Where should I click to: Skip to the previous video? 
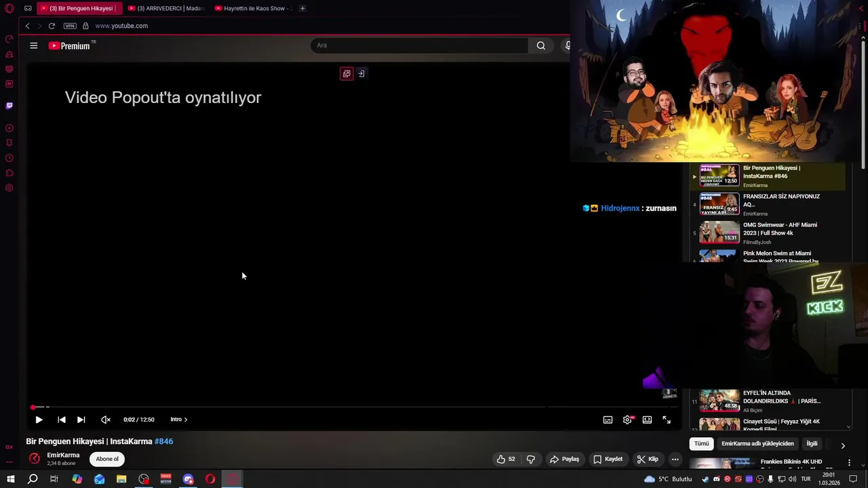(x=61, y=420)
